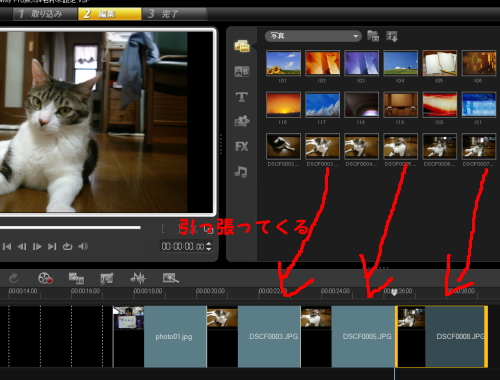
Task: Select step 2 編集 tab
Action: [110, 14]
